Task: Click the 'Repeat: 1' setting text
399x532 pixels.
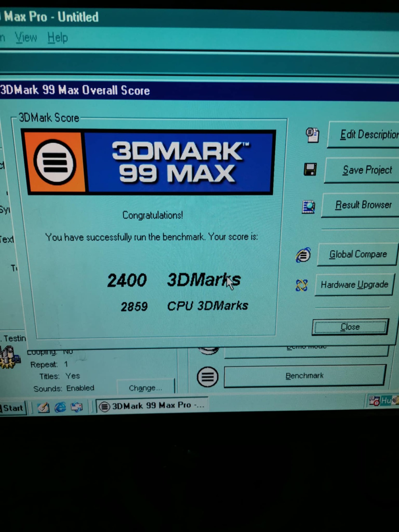Action: tap(49, 364)
